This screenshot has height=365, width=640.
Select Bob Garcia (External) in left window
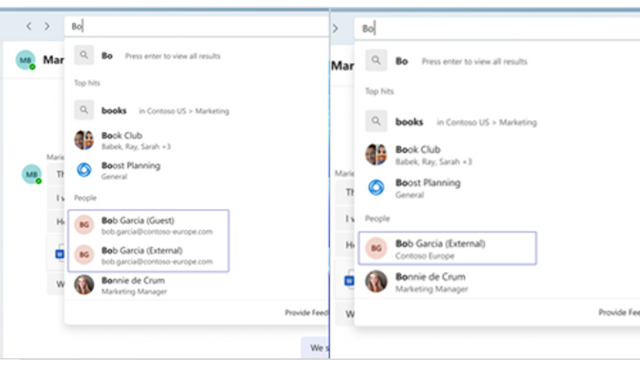pos(149,256)
